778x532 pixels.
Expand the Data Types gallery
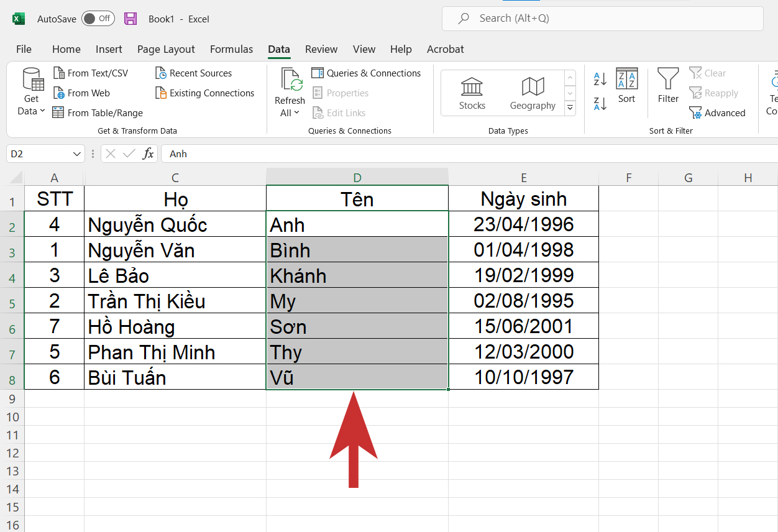[570, 109]
